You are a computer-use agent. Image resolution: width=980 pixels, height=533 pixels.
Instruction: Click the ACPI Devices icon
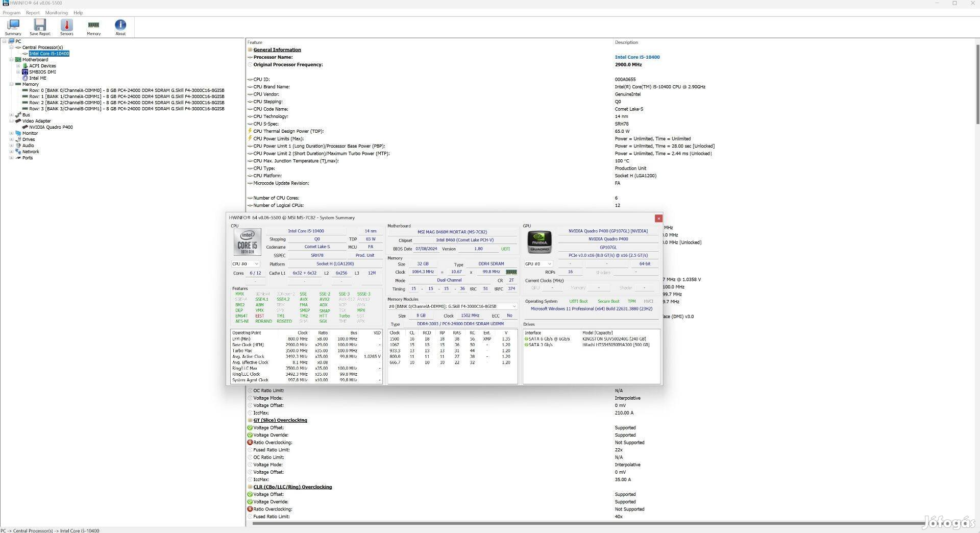[x=25, y=66]
